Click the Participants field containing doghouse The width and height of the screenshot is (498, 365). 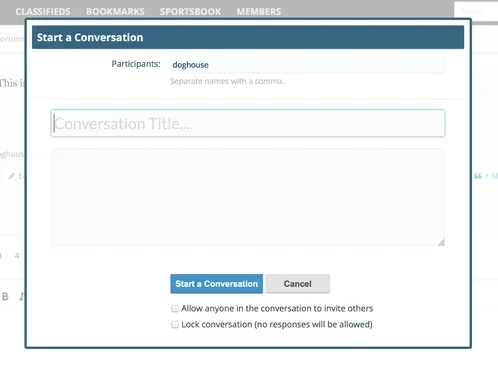[307, 65]
